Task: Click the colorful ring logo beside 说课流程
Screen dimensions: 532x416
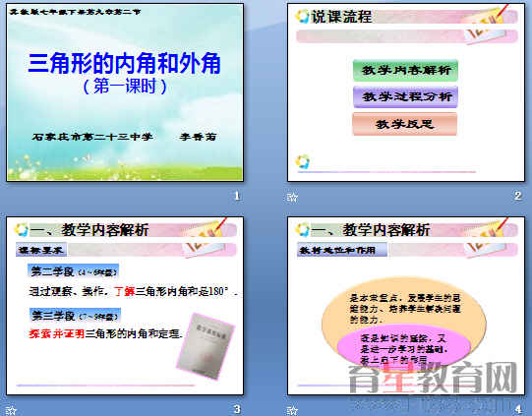Action: coord(302,16)
